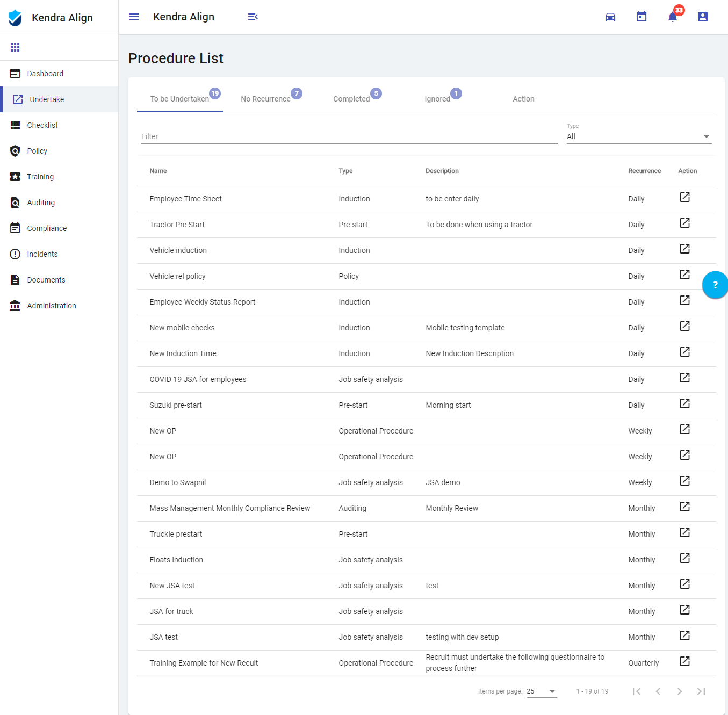728x715 pixels.
Task: Select 'testing with dev setup' description text
Action: tap(462, 637)
